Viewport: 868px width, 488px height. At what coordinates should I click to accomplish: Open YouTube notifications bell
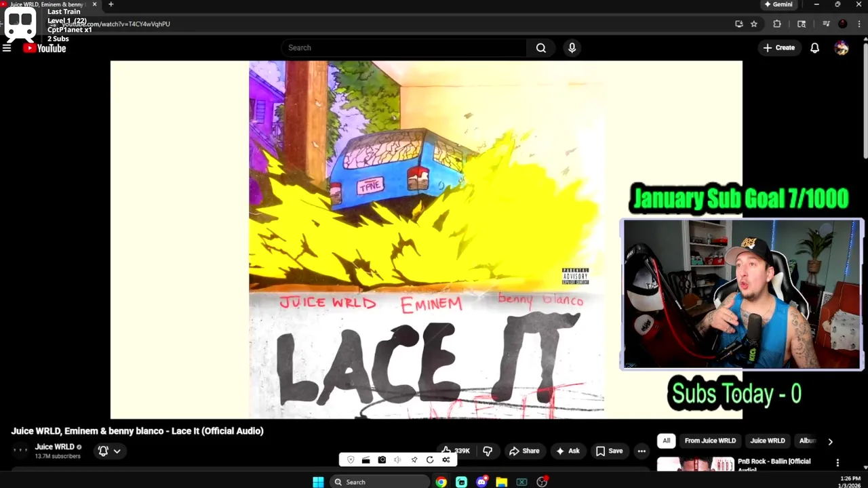pos(814,48)
